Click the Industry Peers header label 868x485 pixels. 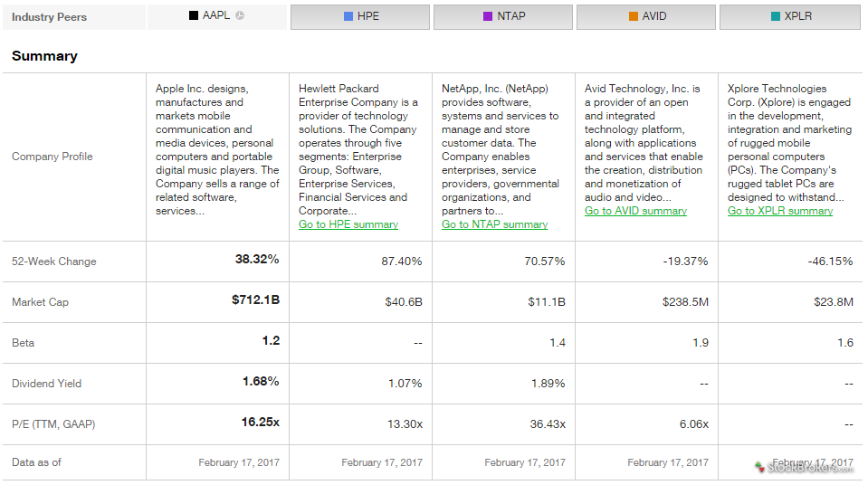(x=49, y=17)
